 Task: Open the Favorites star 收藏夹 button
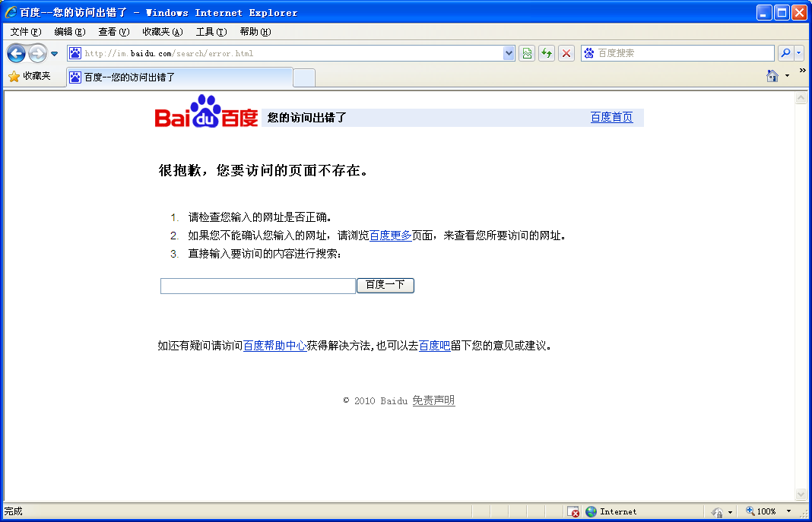(x=30, y=77)
